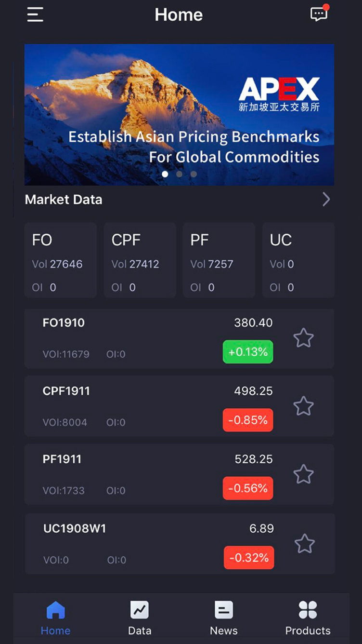Select the FO market card

[x=60, y=260]
